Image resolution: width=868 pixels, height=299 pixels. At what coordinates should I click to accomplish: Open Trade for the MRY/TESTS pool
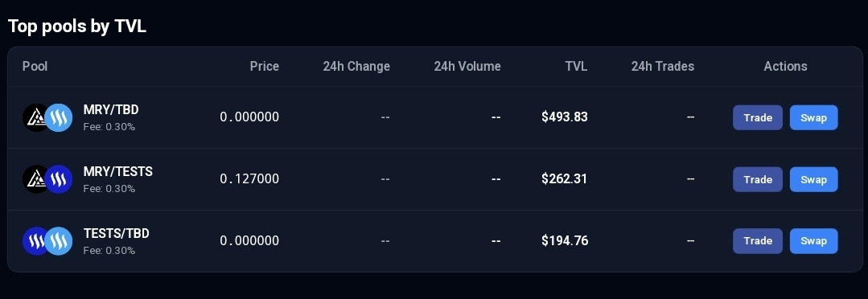click(x=758, y=179)
